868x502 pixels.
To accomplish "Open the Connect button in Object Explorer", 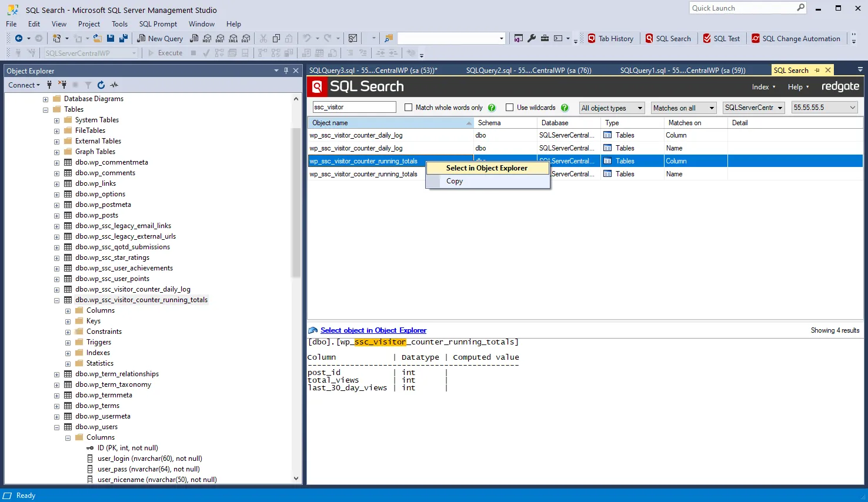I will 24,85.
